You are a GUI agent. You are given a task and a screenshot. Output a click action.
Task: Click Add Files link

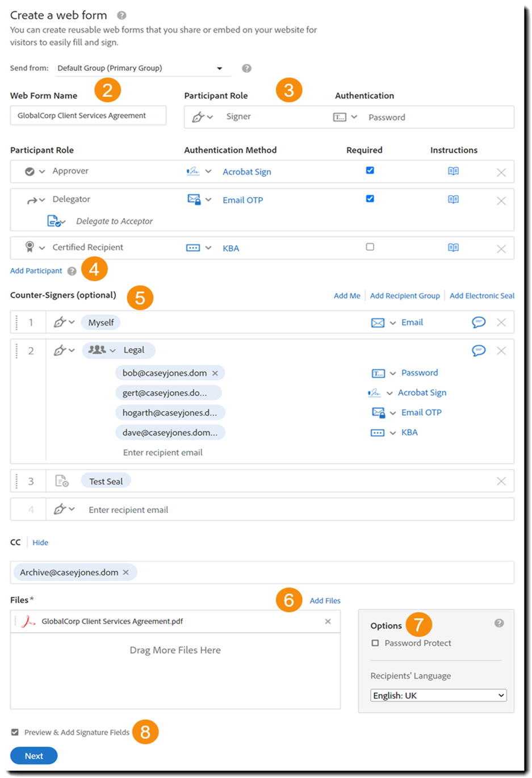tap(325, 601)
